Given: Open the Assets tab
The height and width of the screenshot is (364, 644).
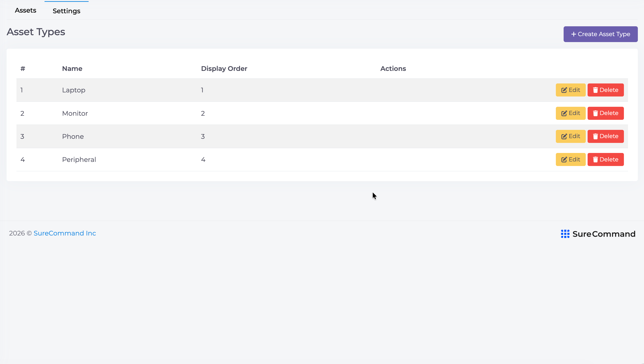Looking at the screenshot, I should (26, 11).
